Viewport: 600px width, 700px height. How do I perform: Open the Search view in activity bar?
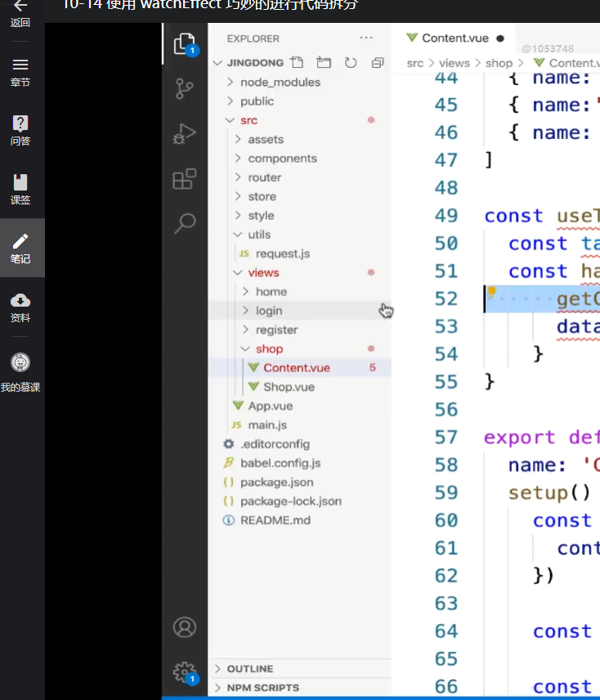click(184, 223)
